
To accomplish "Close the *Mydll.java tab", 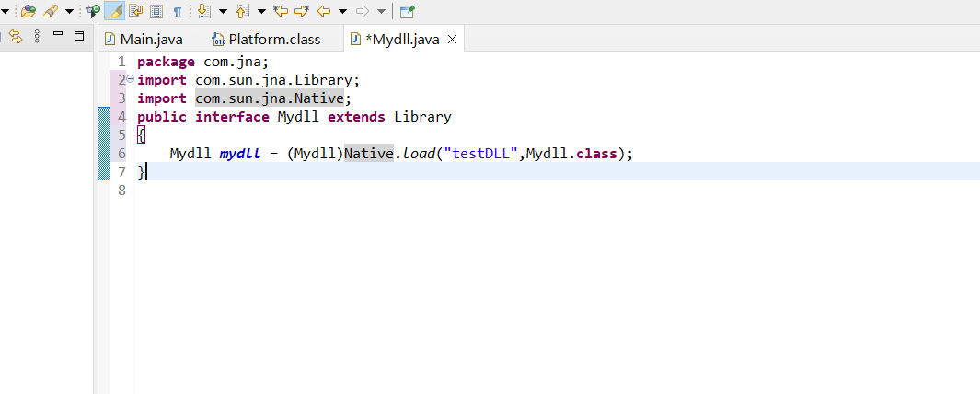I will pos(453,40).
